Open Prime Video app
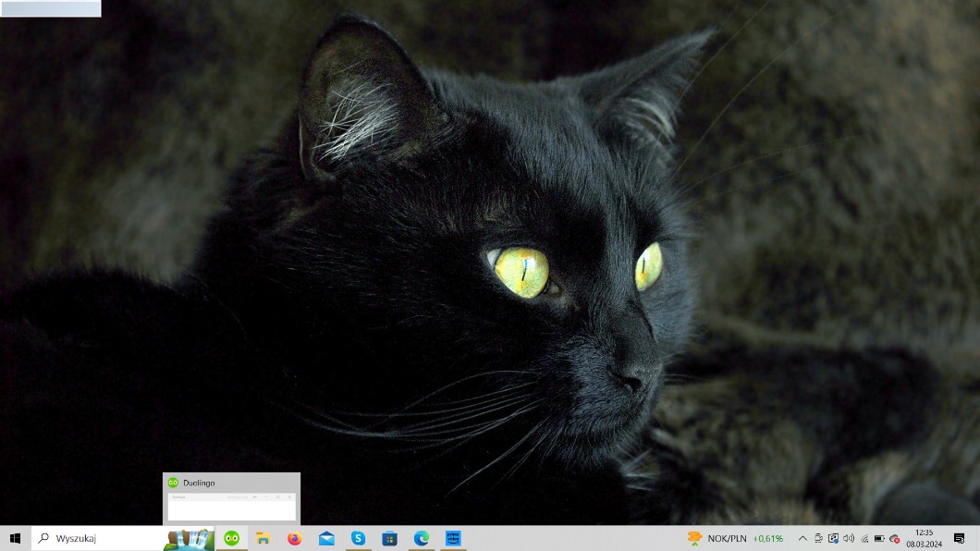 tap(453, 538)
